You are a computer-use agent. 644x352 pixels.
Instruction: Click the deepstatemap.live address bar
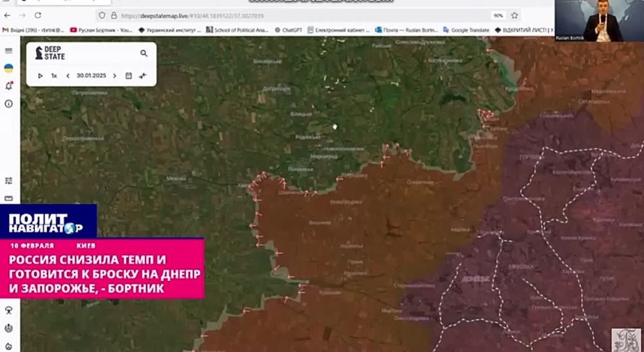pyautogui.click(x=258, y=15)
